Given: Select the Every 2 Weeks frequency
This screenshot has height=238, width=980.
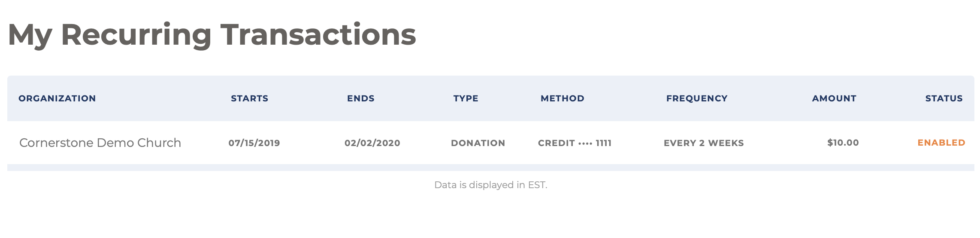Looking at the screenshot, I should [704, 143].
